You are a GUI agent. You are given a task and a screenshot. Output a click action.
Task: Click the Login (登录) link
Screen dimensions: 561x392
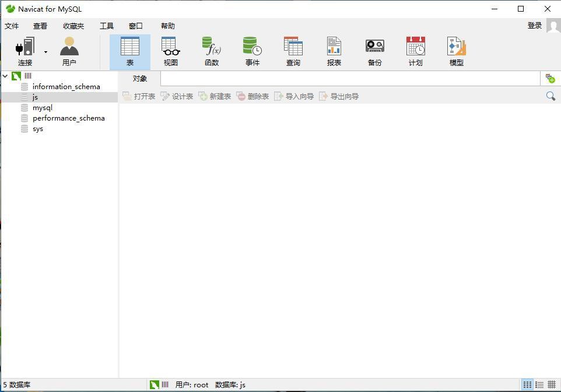(535, 26)
